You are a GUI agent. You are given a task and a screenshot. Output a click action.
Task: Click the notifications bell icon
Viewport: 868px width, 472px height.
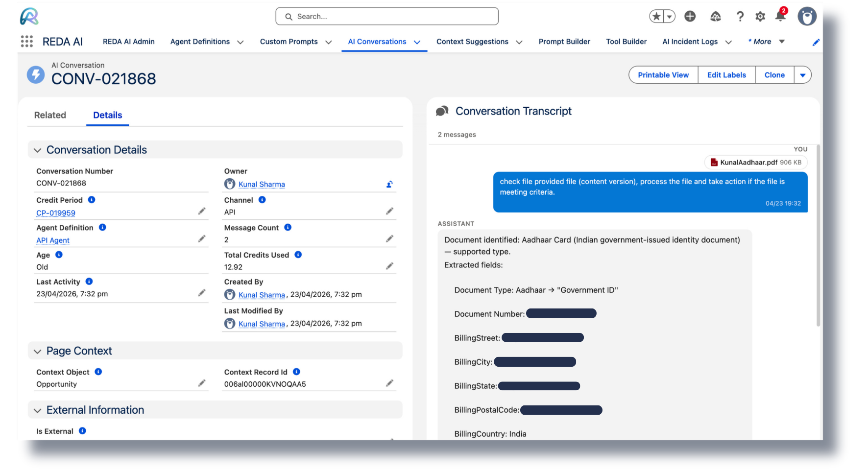780,16
